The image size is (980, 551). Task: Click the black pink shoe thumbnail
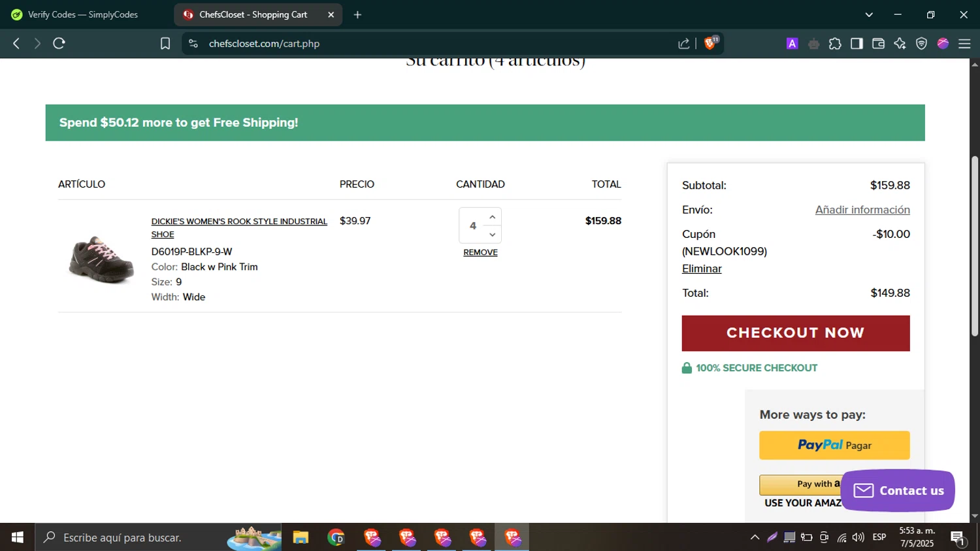(x=101, y=259)
